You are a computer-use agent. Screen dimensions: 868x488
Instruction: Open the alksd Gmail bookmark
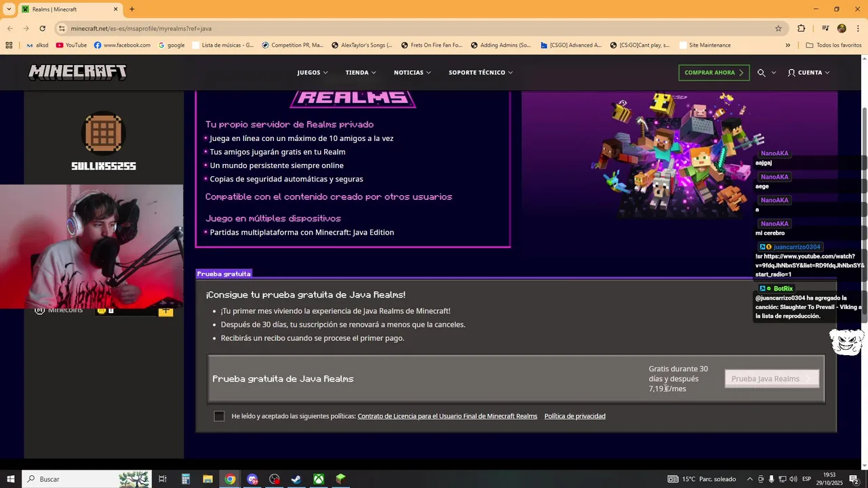tap(37, 45)
